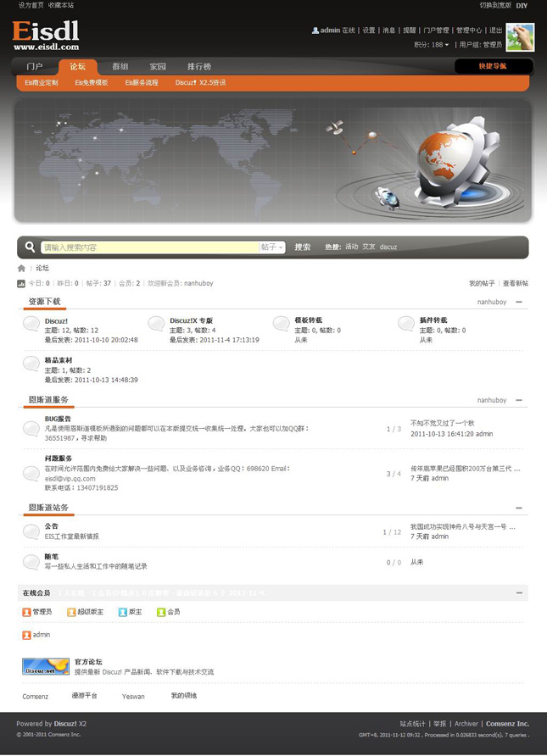Toggle page width with 切换到宽版
This screenshot has height=756, width=547.
click(495, 5)
